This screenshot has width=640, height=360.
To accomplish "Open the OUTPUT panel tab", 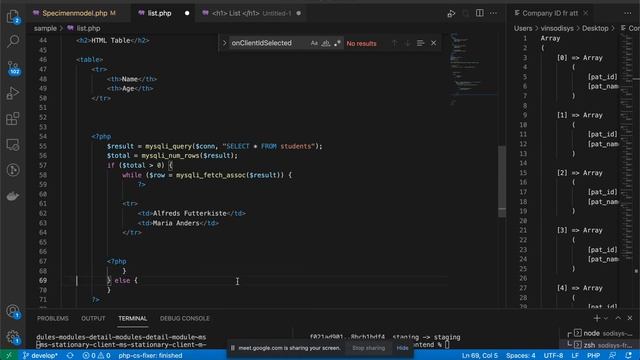I will point(93,318).
